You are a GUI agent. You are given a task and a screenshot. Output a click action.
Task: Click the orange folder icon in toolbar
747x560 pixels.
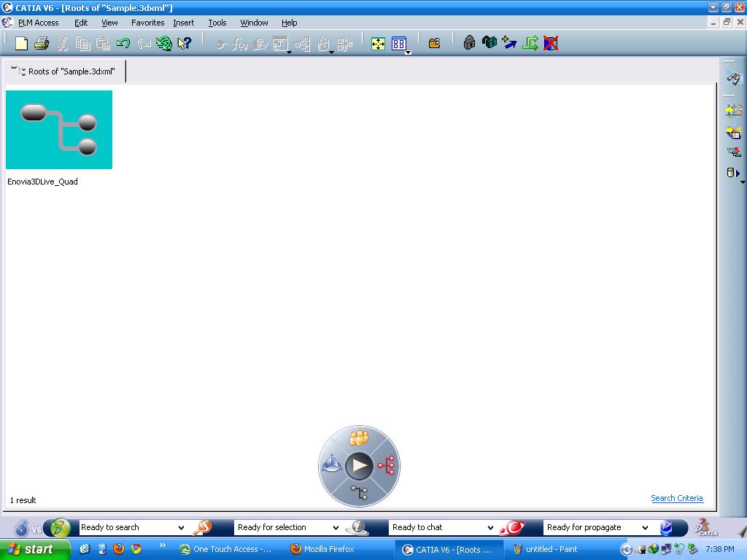point(434,43)
